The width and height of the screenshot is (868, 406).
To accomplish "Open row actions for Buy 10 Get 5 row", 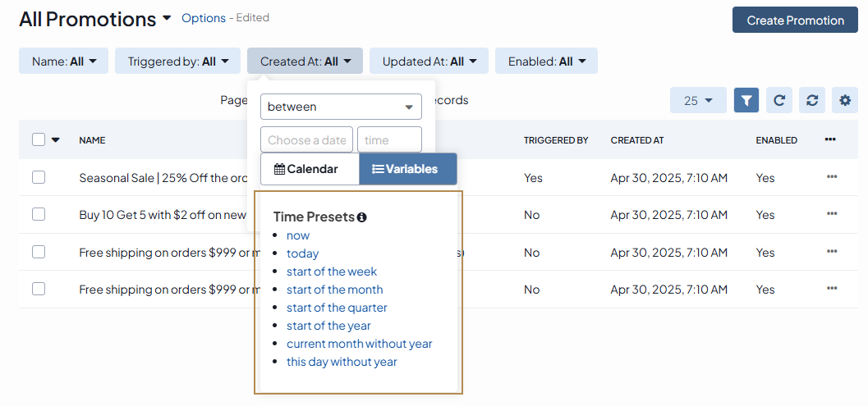I will 832,214.
